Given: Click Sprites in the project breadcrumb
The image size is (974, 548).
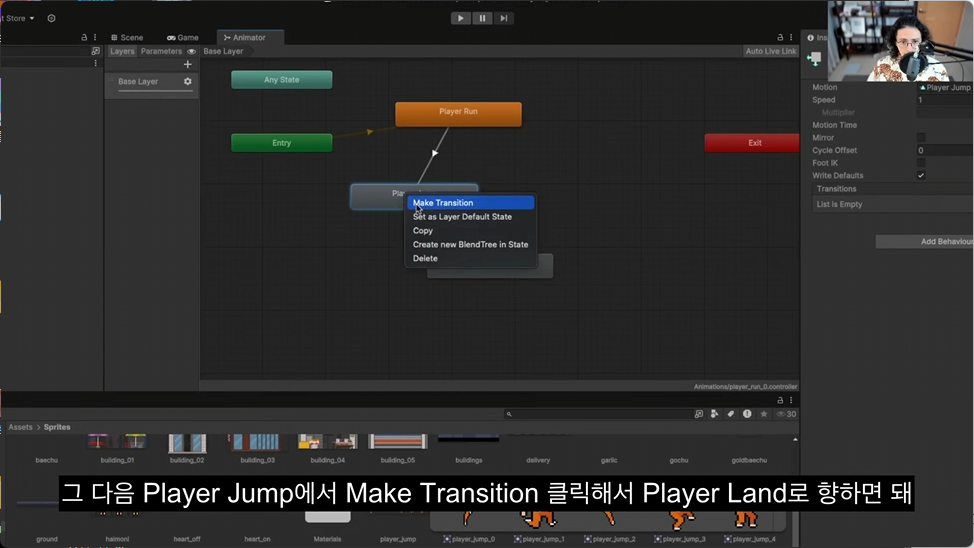Looking at the screenshot, I should coord(57,427).
